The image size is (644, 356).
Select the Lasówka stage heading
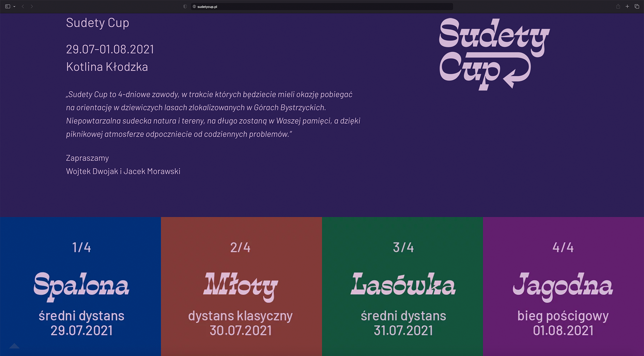click(x=403, y=284)
